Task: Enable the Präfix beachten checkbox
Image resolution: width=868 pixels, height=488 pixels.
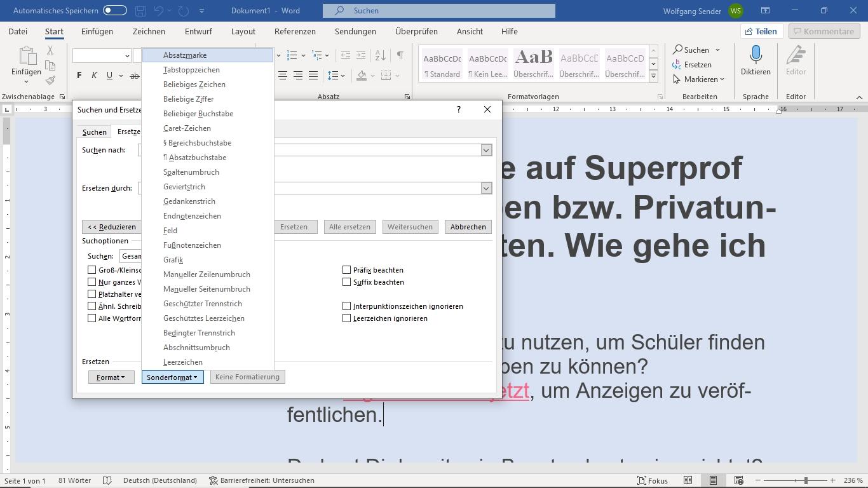Action: [347, 269]
